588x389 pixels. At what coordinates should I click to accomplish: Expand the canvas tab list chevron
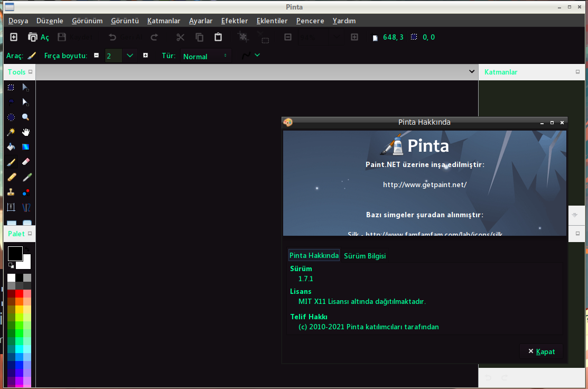click(x=472, y=71)
